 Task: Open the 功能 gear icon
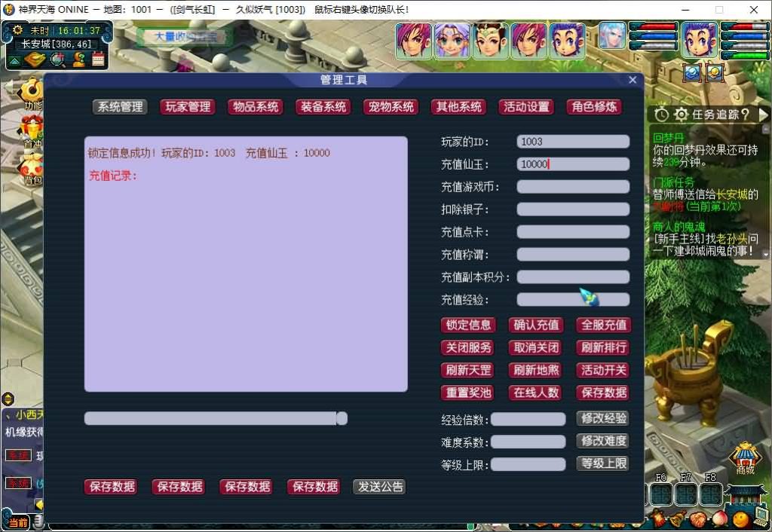click(x=30, y=93)
